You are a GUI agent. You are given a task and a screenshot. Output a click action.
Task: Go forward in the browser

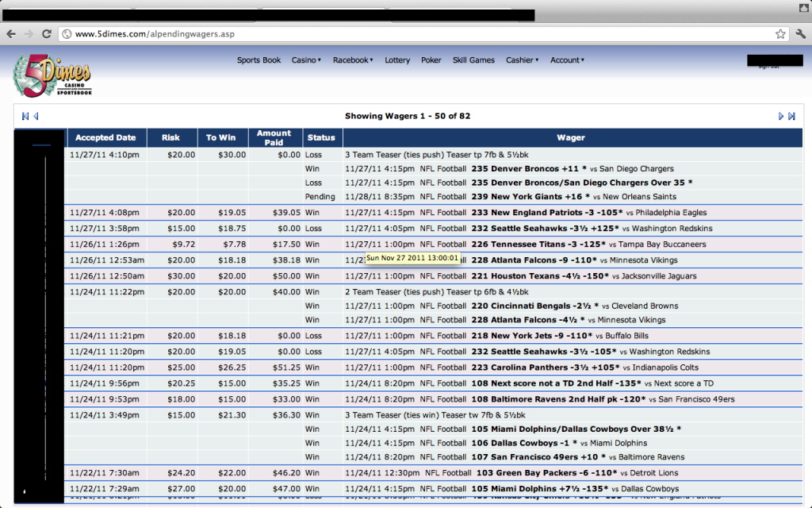click(29, 34)
